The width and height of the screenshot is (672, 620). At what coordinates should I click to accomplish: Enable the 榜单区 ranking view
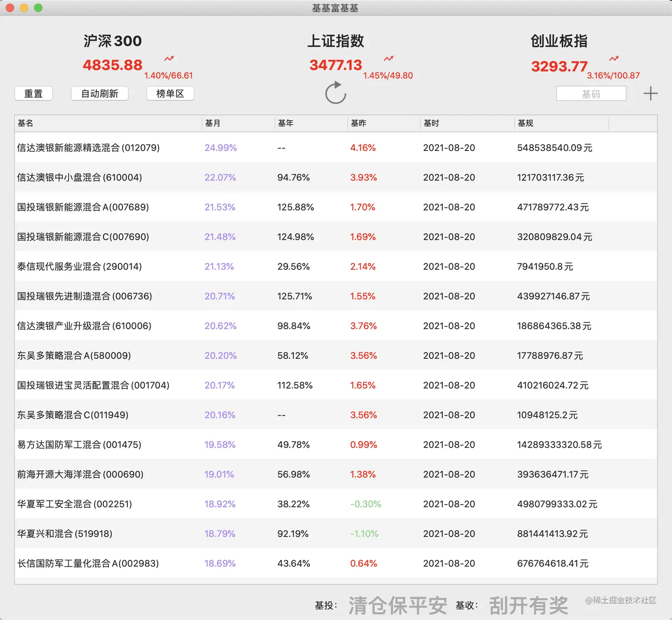170,93
